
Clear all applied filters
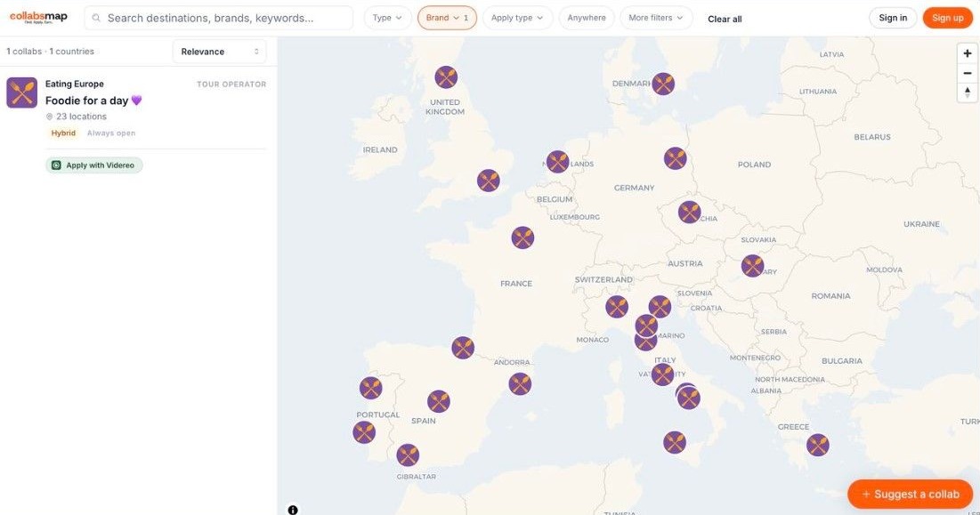pos(725,19)
